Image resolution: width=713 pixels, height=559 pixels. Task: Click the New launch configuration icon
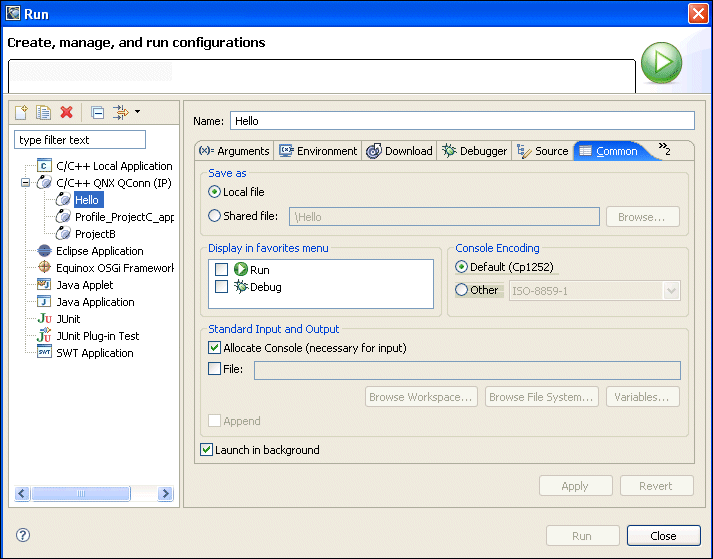22,113
